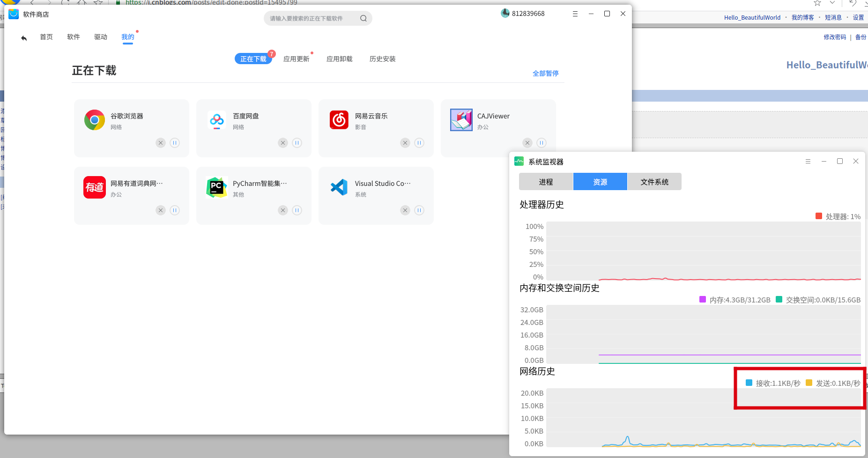This screenshot has height=458, width=868.
Task: Cancel the 百度网盘 download
Action: coord(283,143)
